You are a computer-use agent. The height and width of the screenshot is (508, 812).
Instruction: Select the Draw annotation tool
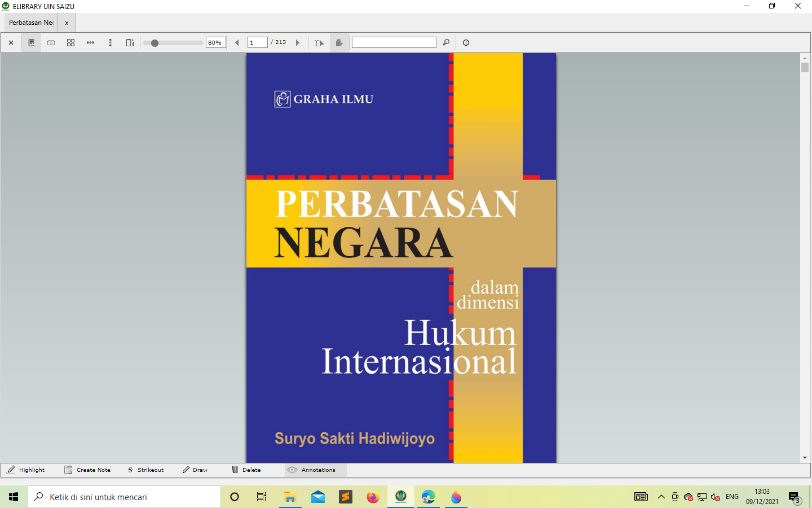click(195, 470)
